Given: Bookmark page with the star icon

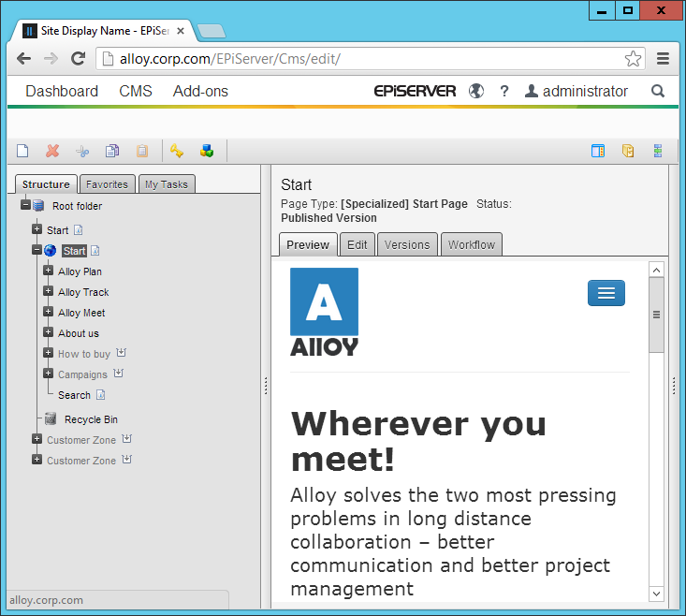Looking at the screenshot, I should [x=633, y=59].
